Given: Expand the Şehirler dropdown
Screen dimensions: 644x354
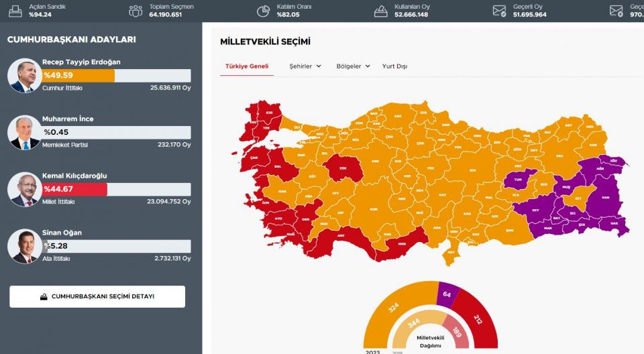Looking at the screenshot, I should click(x=305, y=66).
